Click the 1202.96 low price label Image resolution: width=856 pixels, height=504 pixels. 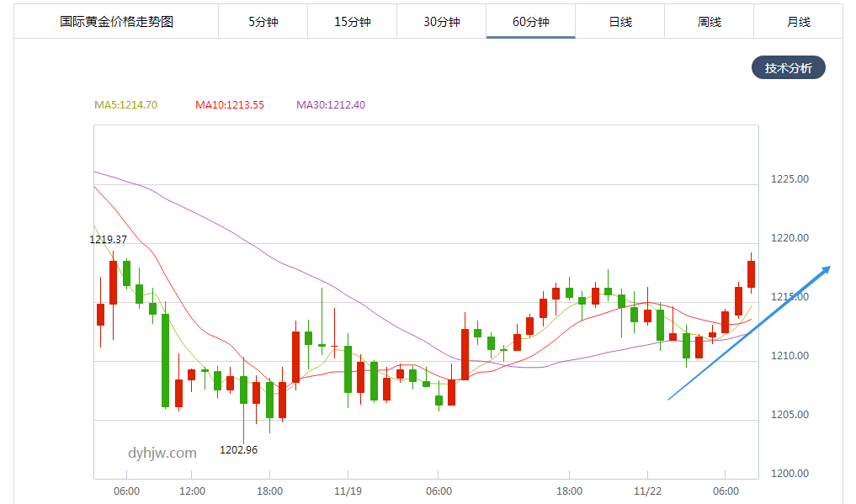(x=238, y=450)
